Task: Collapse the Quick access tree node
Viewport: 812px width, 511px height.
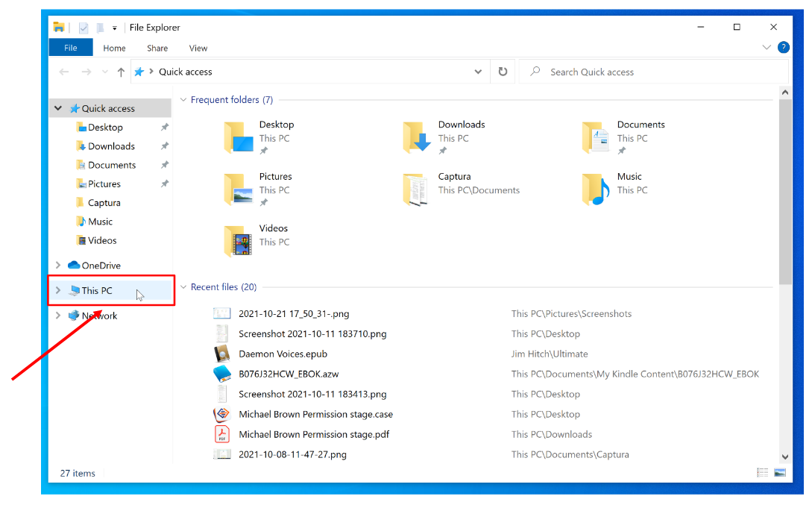Action: click(x=58, y=108)
